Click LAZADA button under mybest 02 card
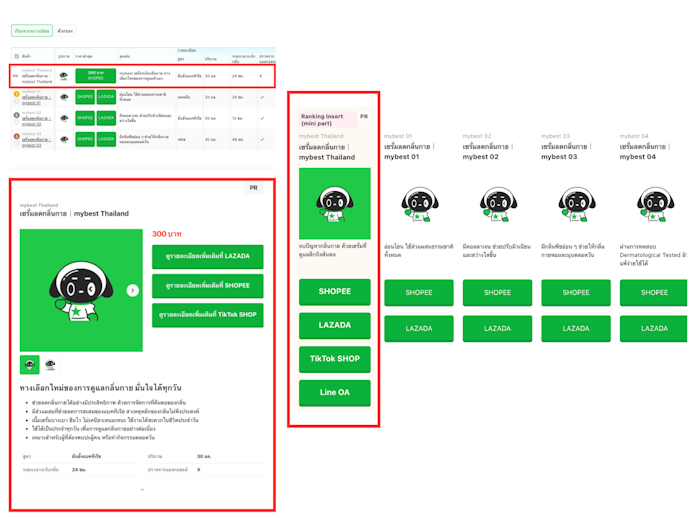690x518 pixels. [497, 329]
